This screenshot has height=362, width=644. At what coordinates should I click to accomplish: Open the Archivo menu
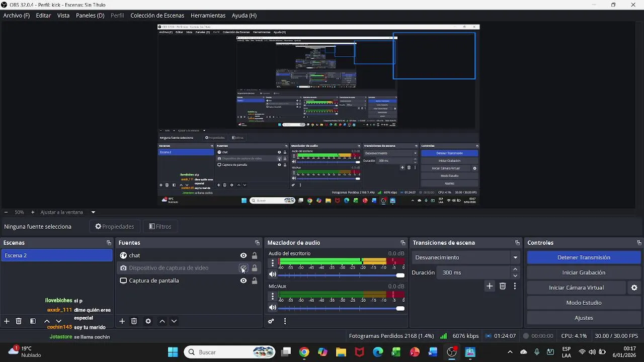tap(17, 16)
